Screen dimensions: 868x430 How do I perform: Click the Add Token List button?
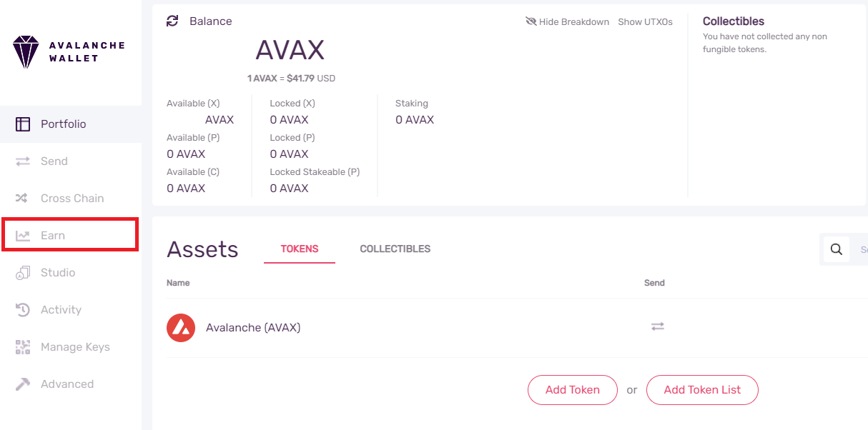(x=701, y=390)
